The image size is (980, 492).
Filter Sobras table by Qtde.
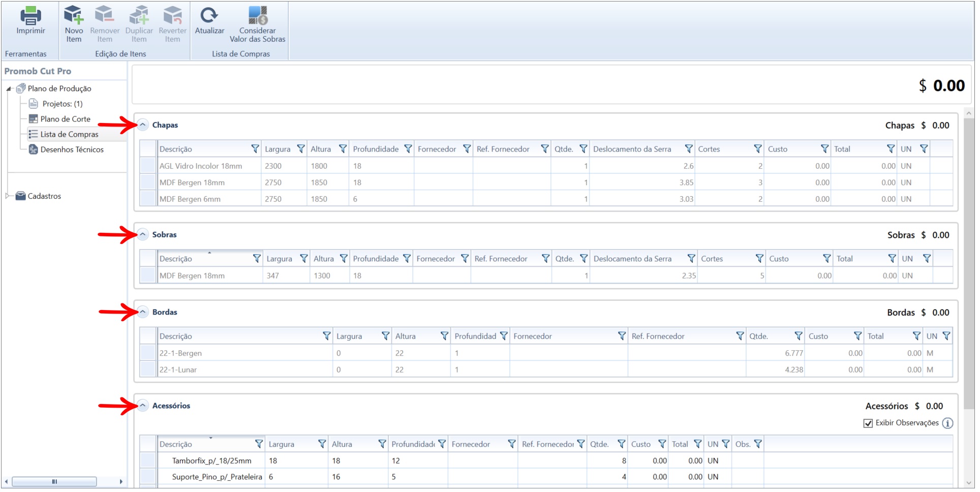coord(584,259)
